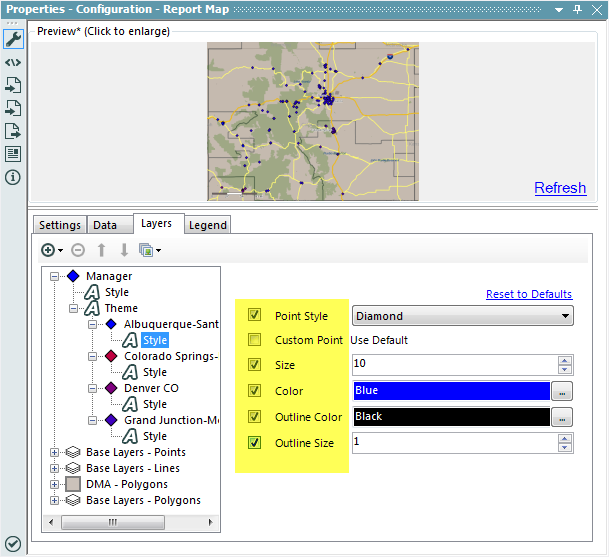
Task: Collapse the Grand Junction tree node
Action: pos(92,420)
